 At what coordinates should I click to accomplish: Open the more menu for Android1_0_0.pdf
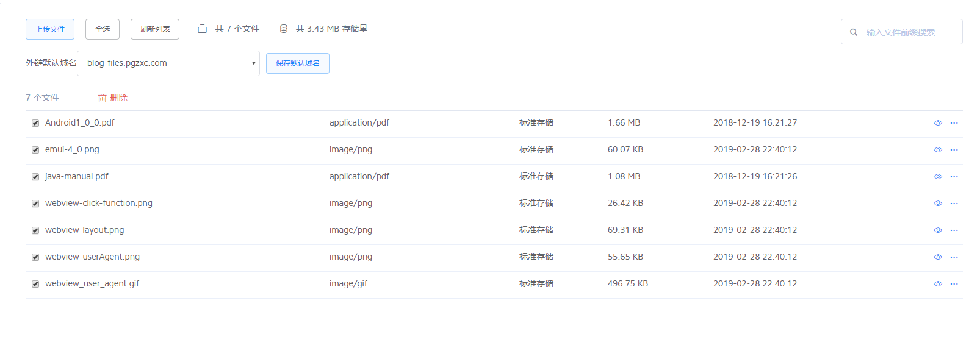click(954, 123)
